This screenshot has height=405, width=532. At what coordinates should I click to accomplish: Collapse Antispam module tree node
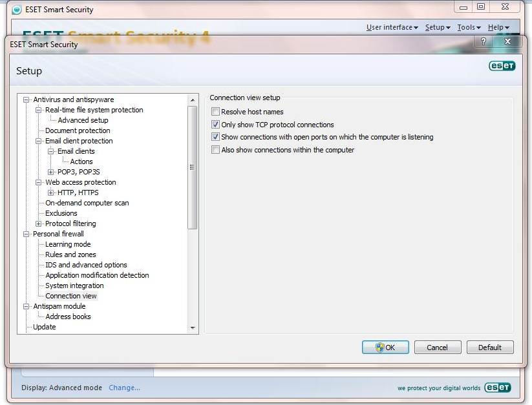26,306
